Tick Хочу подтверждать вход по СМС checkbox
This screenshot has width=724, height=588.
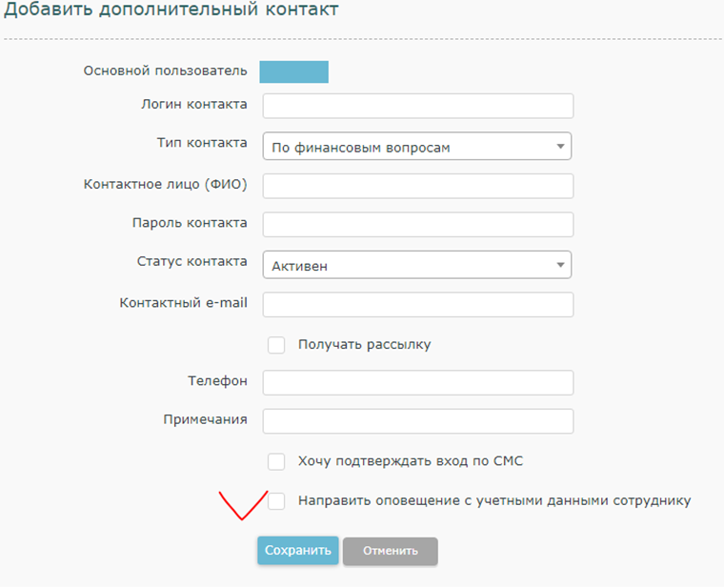(x=276, y=462)
